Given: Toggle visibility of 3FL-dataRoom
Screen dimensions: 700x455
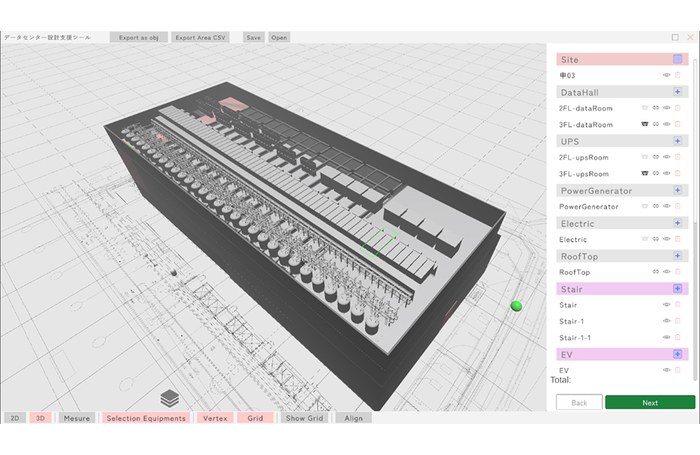Looking at the screenshot, I should [x=667, y=124].
